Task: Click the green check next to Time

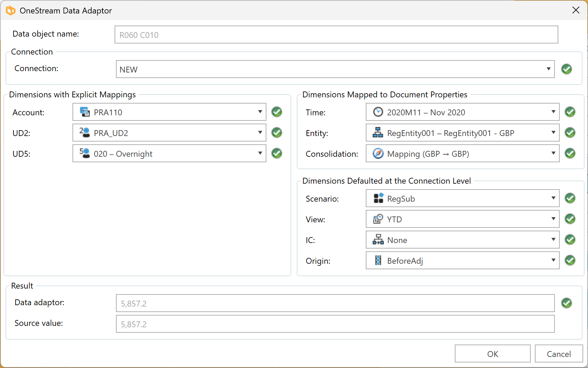Action: [x=570, y=112]
